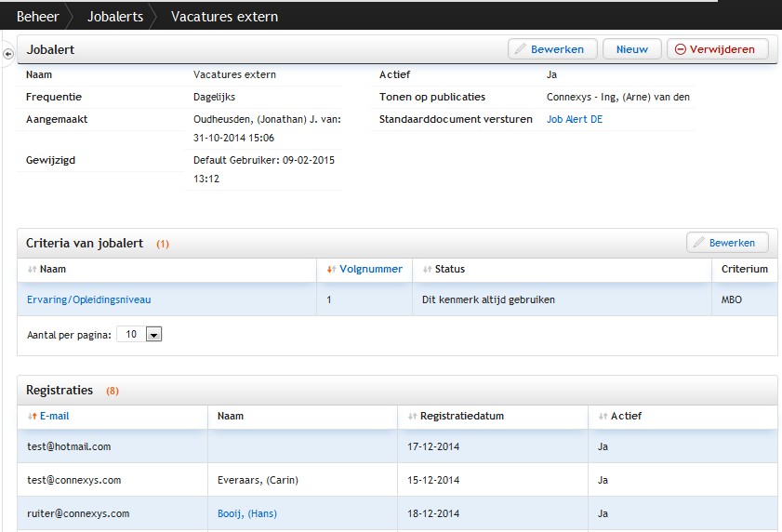Image resolution: width=782 pixels, height=532 pixels.
Task: Sort criteria by Status header text
Action: (x=450, y=269)
